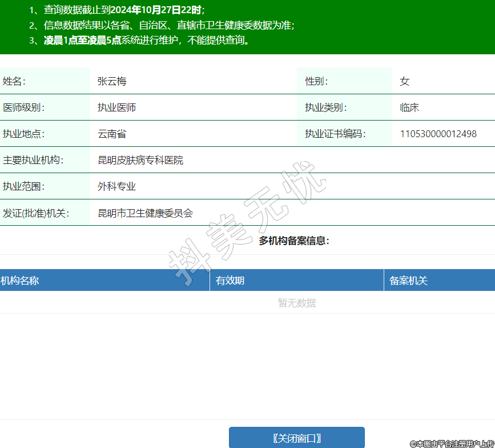
Task: Click the 多机构备案信息 section heading
Action: (294, 241)
